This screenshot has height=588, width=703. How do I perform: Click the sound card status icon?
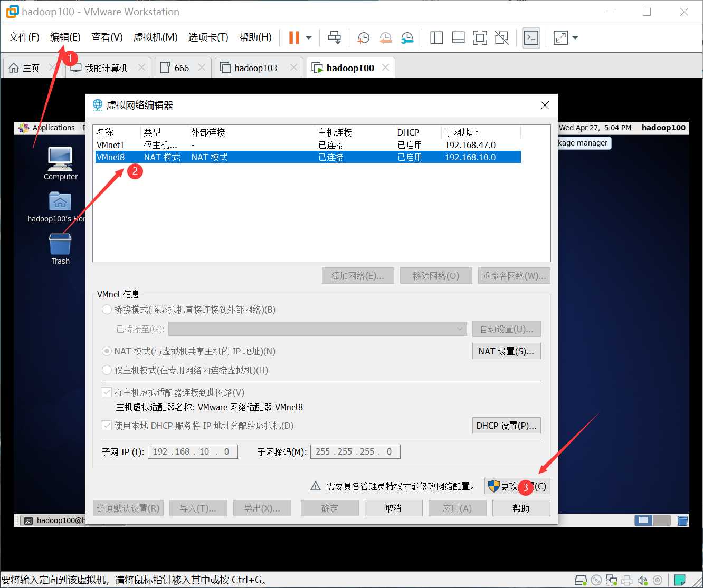tap(642, 581)
